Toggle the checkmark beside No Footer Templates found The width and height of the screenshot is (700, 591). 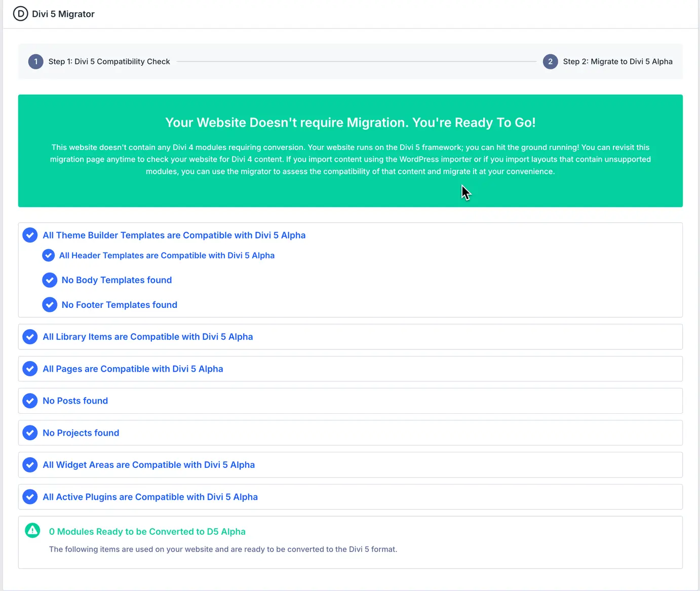[49, 304]
